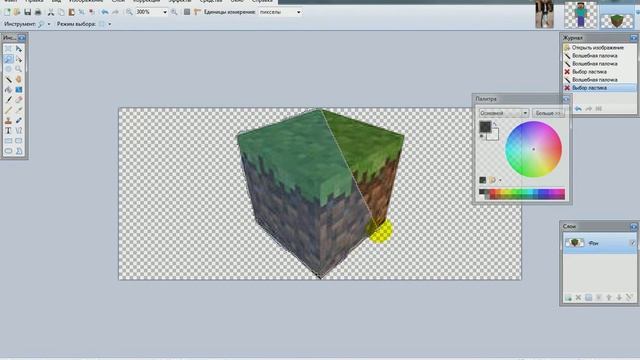Add a new layer in the Слои panel
Screen dimensions: 640x360
tap(568, 298)
